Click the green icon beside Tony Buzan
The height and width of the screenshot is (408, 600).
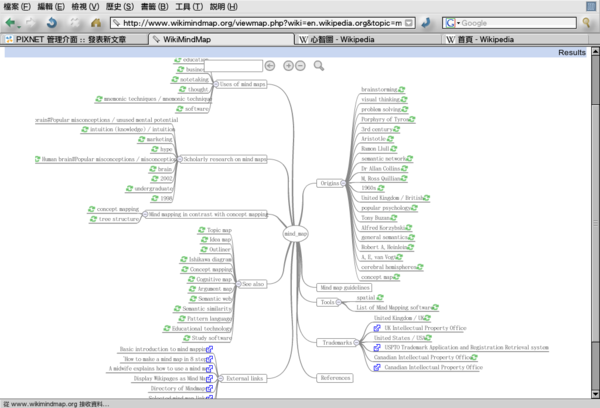393,217
